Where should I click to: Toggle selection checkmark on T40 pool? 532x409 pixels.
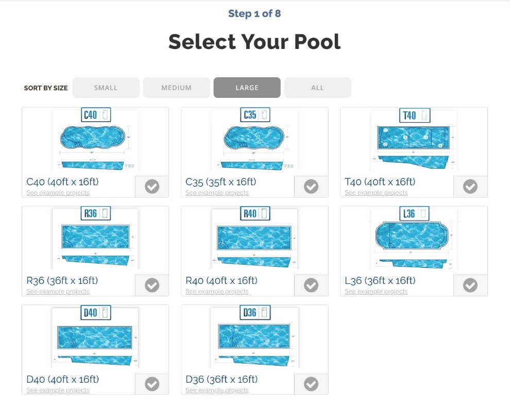coord(470,186)
